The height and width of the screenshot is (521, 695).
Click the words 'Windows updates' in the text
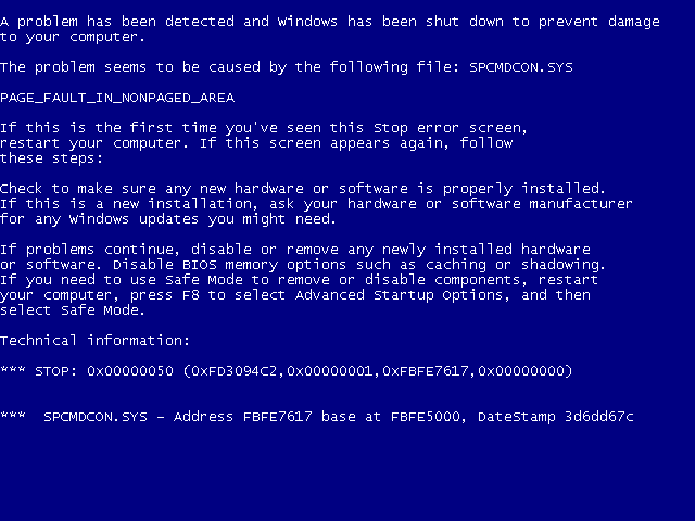[134, 219]
